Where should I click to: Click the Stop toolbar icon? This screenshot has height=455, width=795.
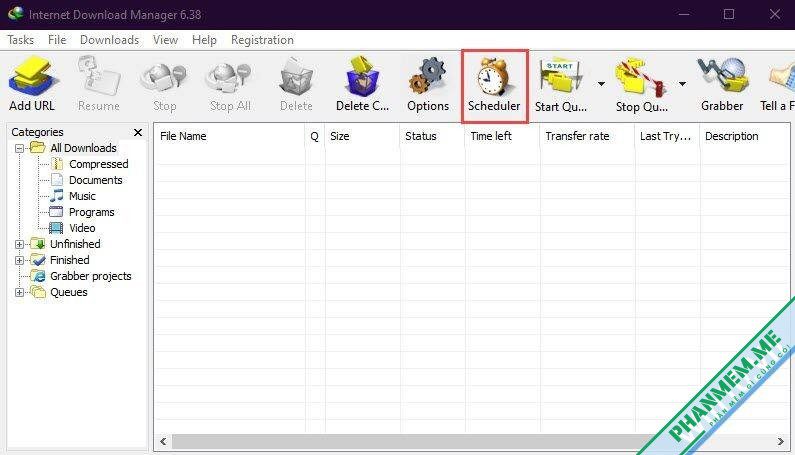click(x=164, y=79)
